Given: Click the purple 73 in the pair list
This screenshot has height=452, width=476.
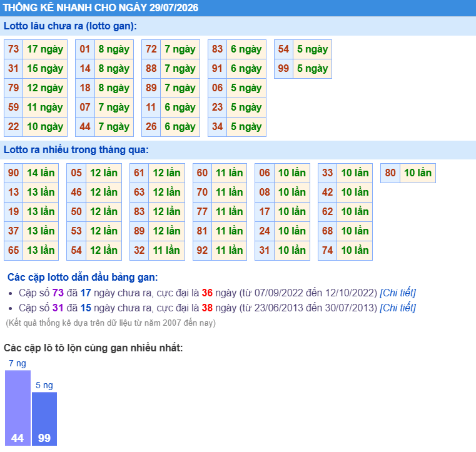Looking at the screenshot, I should click(x=58, y=293).
